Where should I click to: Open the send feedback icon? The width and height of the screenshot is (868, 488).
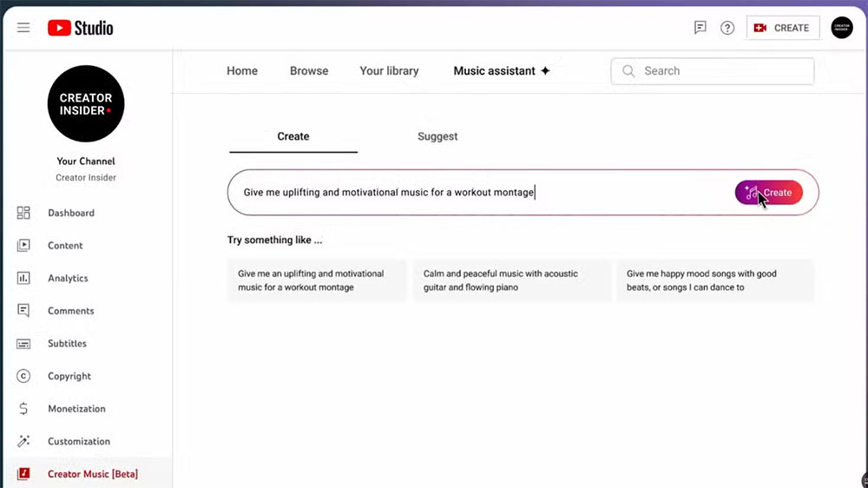tap(700, 28)
